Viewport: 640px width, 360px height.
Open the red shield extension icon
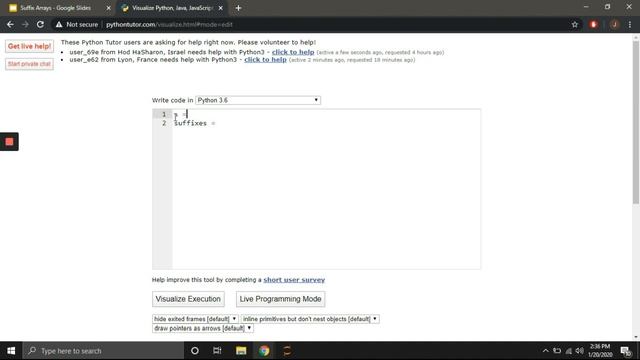[593, 24]
